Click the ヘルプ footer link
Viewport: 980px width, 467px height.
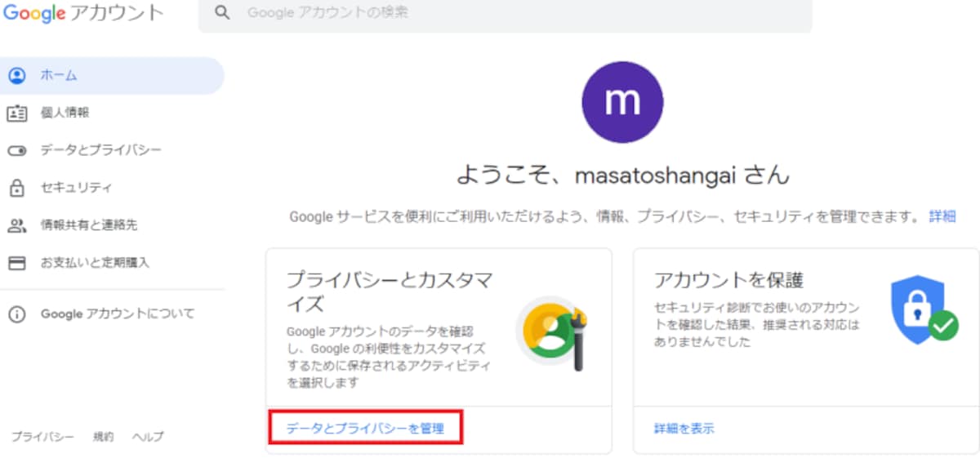point(148,437)
